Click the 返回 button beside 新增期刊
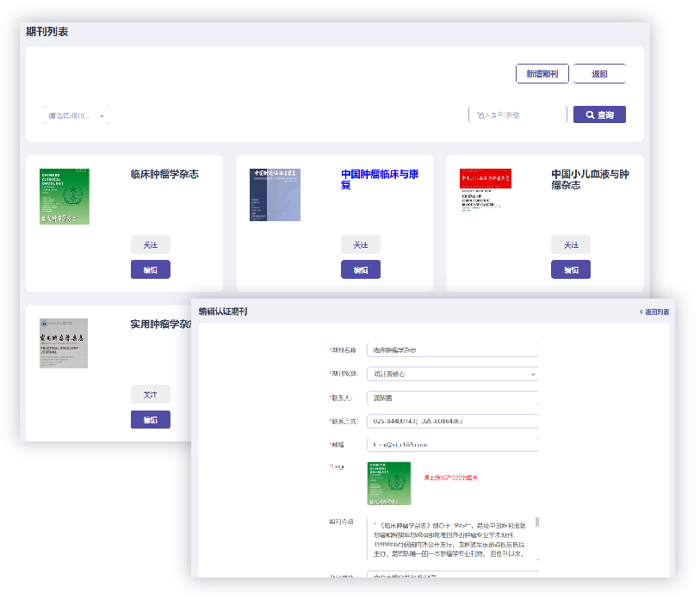700x605 pixels. point(599,74)
